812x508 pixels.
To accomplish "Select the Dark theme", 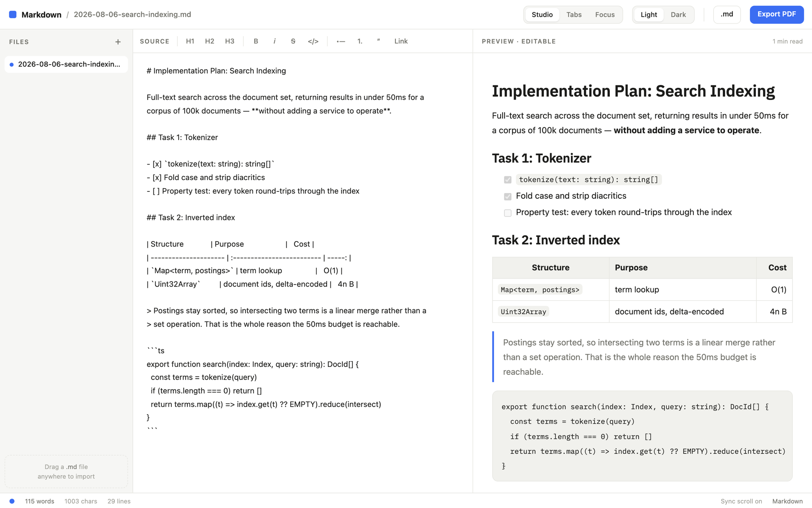I will (x=678, y=15).
